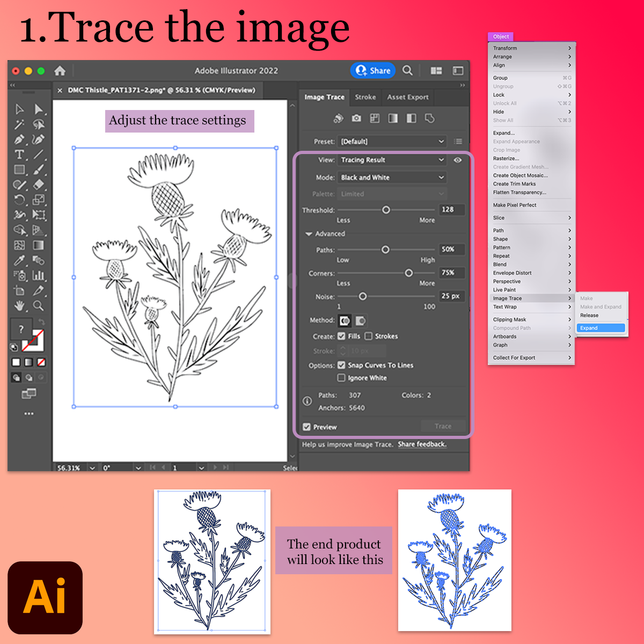Switch to the Stroke tab
The image size is (644, 644).
point(365,97)
